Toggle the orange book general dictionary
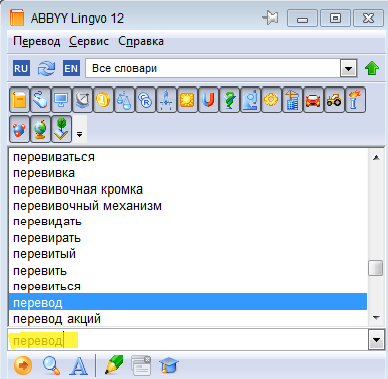The height and width of the screenshot is (379, 388). click(20, 99)
